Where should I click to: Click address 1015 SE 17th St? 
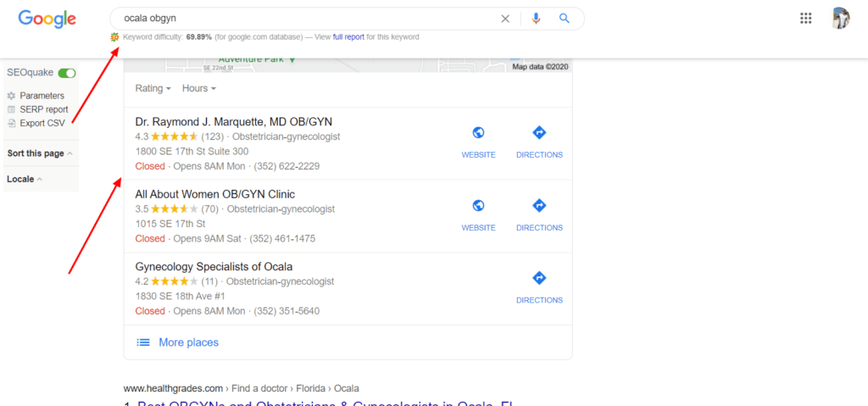pyautogui.click(x=170, y=224)
